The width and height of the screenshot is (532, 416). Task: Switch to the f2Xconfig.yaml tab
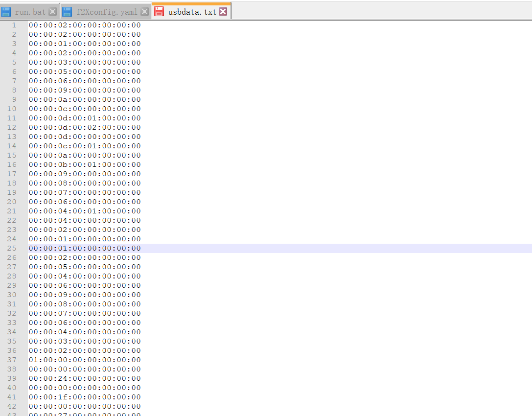[x=106, y=12]
